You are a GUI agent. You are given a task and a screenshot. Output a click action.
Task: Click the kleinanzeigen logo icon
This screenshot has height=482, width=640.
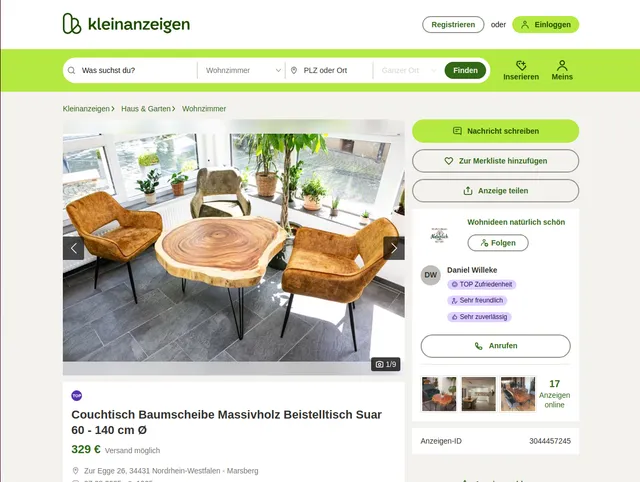[x=72, y=24]
